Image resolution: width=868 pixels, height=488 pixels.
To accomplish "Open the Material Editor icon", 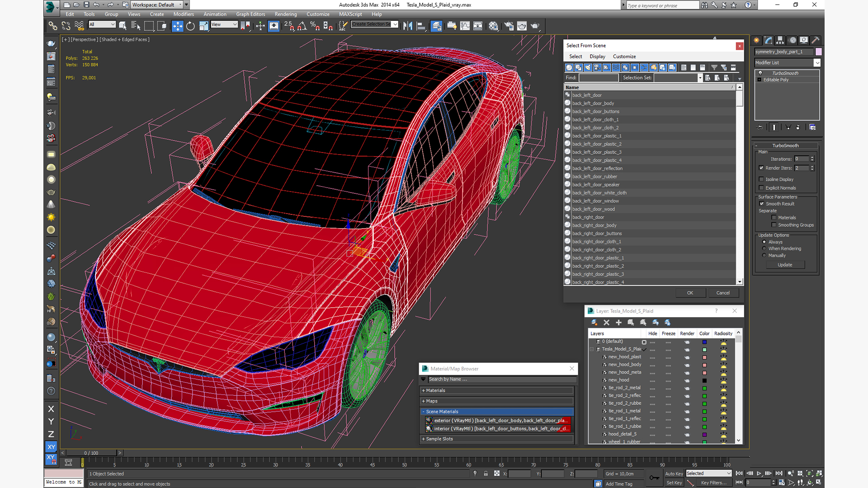I will pos(493,26).
